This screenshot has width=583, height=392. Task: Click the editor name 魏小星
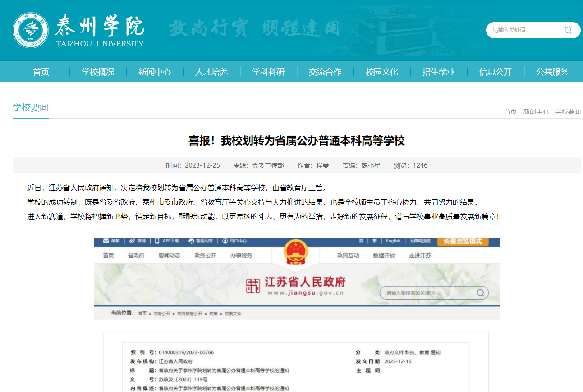[x=371, y=165]
